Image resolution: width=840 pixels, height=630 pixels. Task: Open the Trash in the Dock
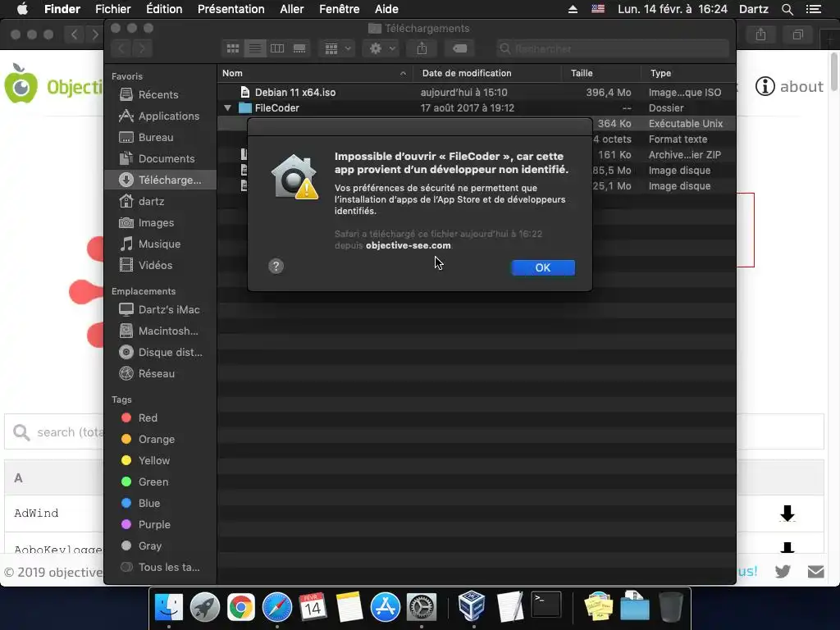670,607
